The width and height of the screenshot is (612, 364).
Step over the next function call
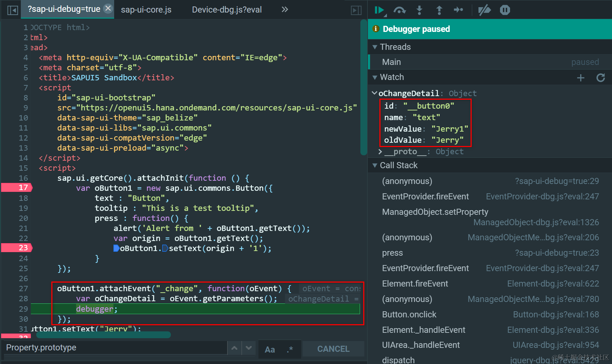click(x=400, y=10)
